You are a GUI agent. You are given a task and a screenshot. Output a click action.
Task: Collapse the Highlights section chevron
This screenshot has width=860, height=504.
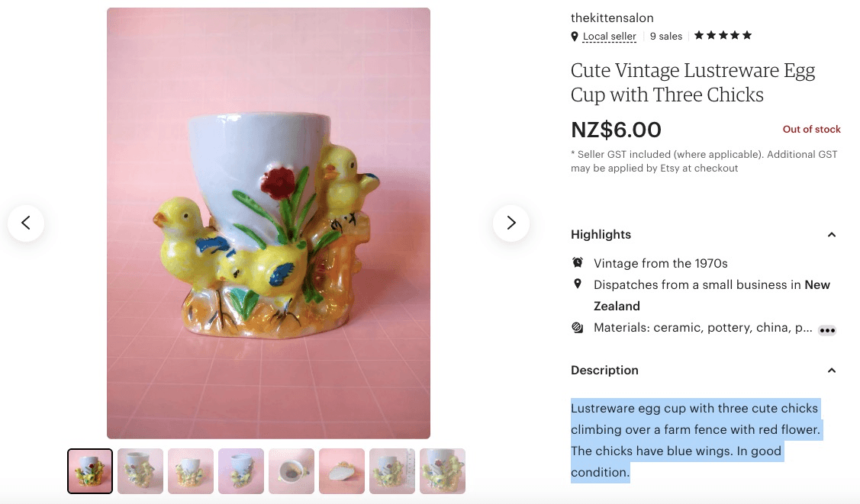832,235
